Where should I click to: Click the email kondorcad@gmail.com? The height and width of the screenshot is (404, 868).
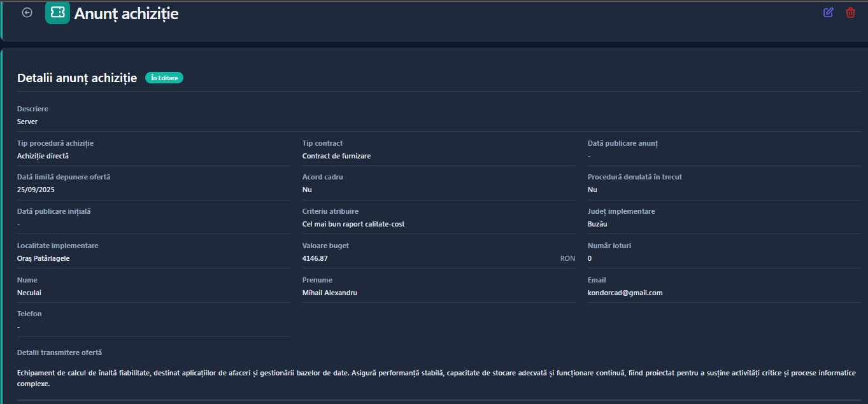pos(625,293)
